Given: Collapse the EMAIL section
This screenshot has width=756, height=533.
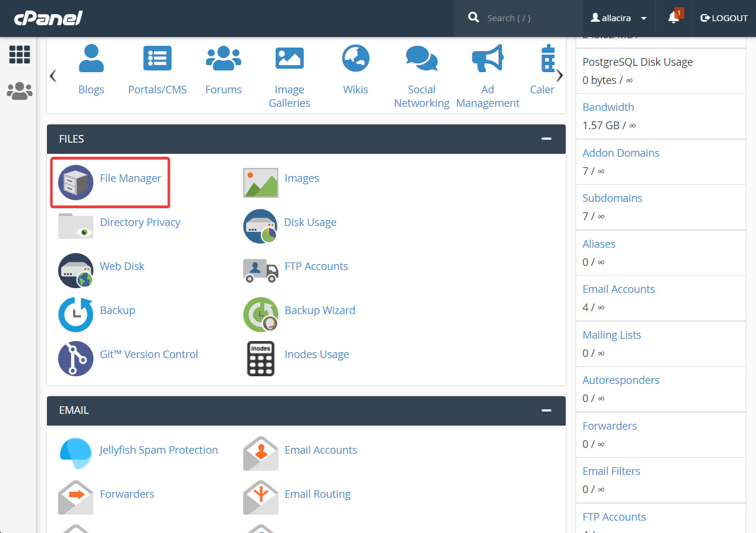Looking at the screenshot, I should [546, 411].
